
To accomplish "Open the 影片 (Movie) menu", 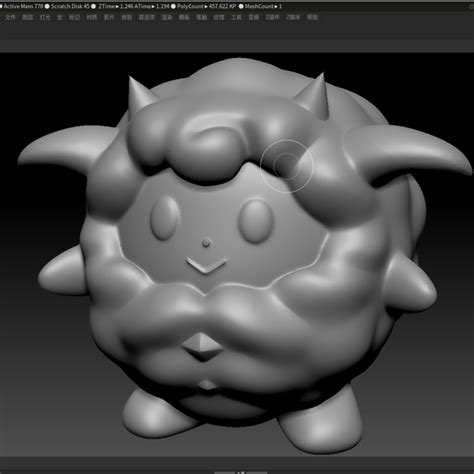I will (x=109, y=17).
